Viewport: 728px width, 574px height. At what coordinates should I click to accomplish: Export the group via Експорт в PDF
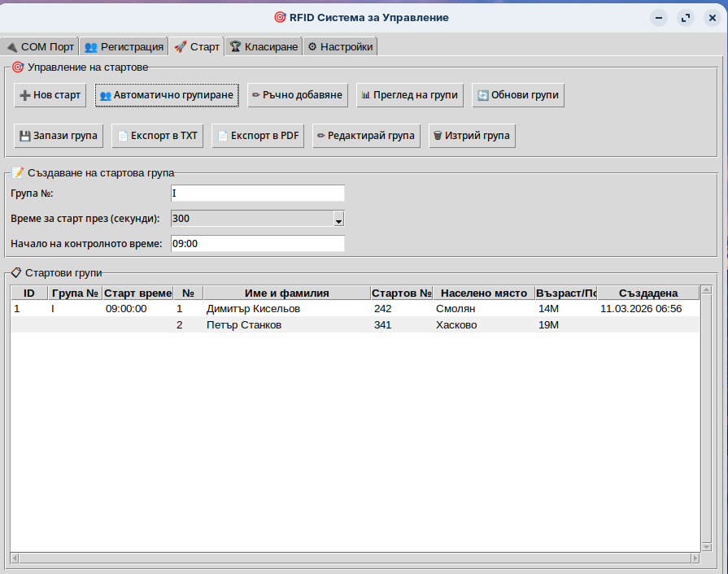click(258, 136)
